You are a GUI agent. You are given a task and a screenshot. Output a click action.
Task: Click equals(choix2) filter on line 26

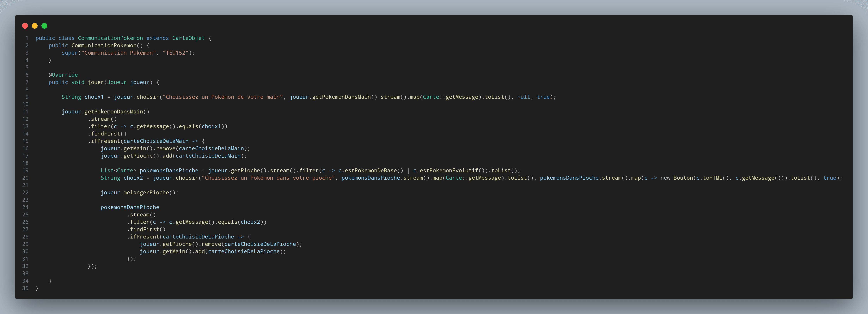(241, 222)
